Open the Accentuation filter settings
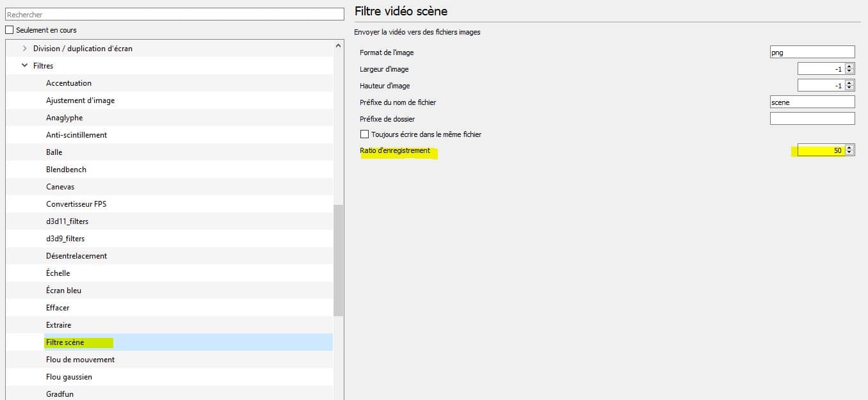868x400 pixels. [68, 83]
